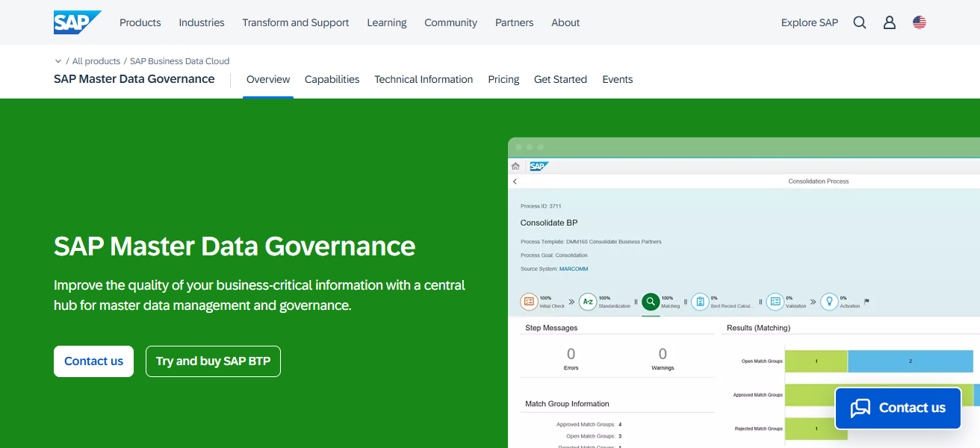980x448 pixels.
Task: Click the Activation lightbulb step icon
Action: pos(829,302)
